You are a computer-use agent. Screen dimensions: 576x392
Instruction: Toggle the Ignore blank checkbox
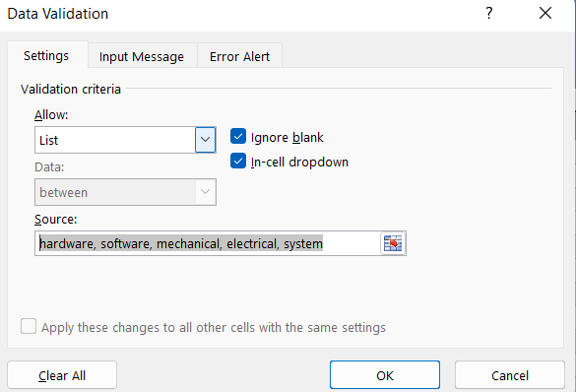(238, 136)
